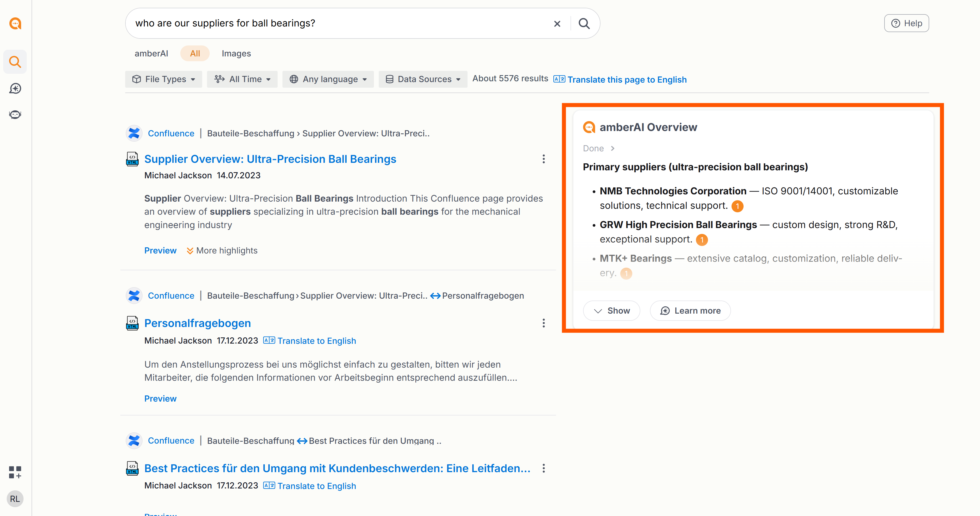
Task: Open the search section in the sidebar
Action: tap(15, 61)
